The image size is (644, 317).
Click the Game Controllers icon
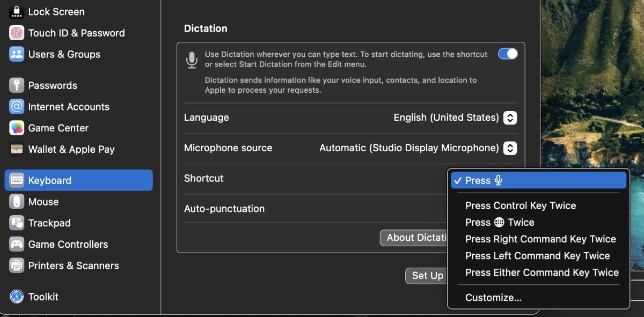coord(17,245)
